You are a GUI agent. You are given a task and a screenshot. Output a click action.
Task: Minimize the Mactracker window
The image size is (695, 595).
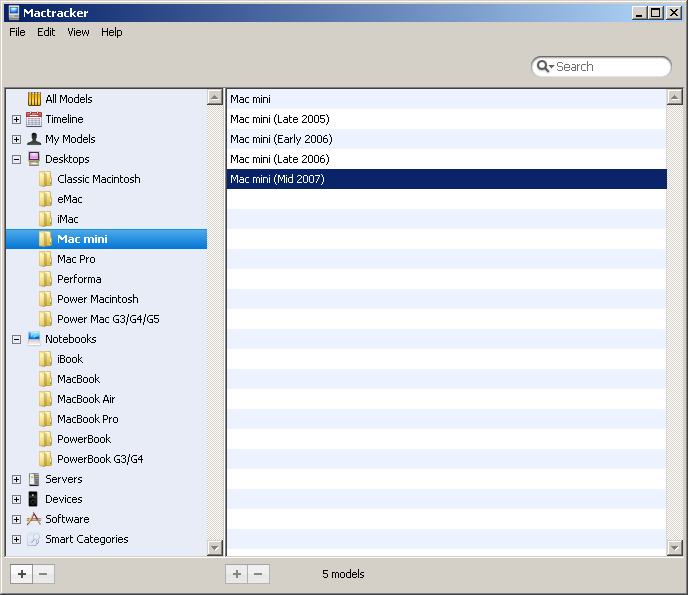click(639, 12)
